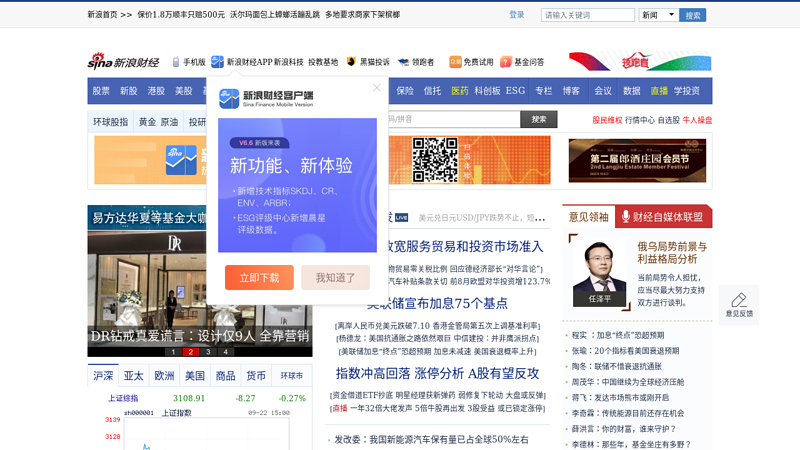The width and height of the screenshot is (800, 450).
Task: Focus the 请输入关键词 search field
Action: click(588, 15)
